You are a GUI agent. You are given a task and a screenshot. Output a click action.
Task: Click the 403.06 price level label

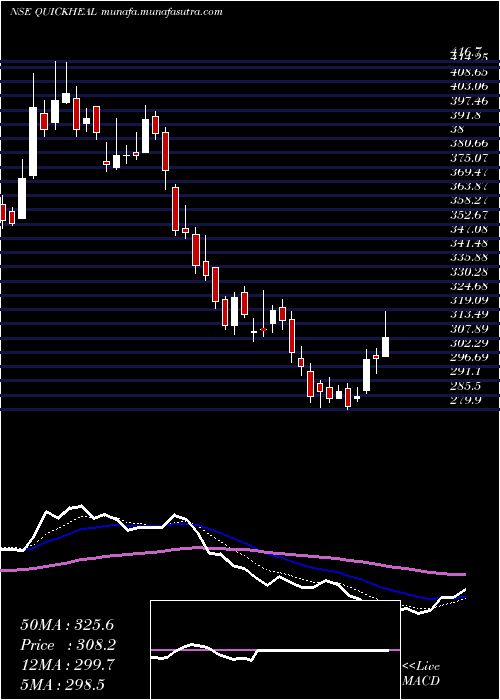(x=470, y=86)
